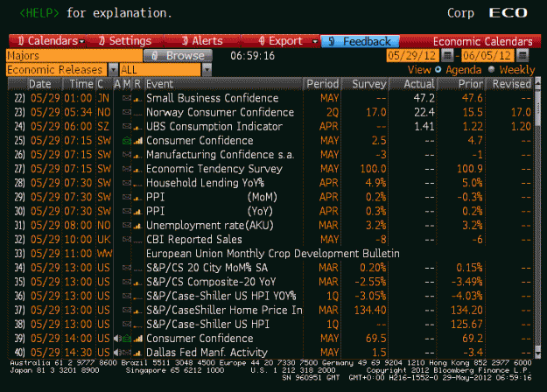
Task: Click the envelope icon for S&P/CaseShiller Home Price In
Action: click(x=127, y=310)
